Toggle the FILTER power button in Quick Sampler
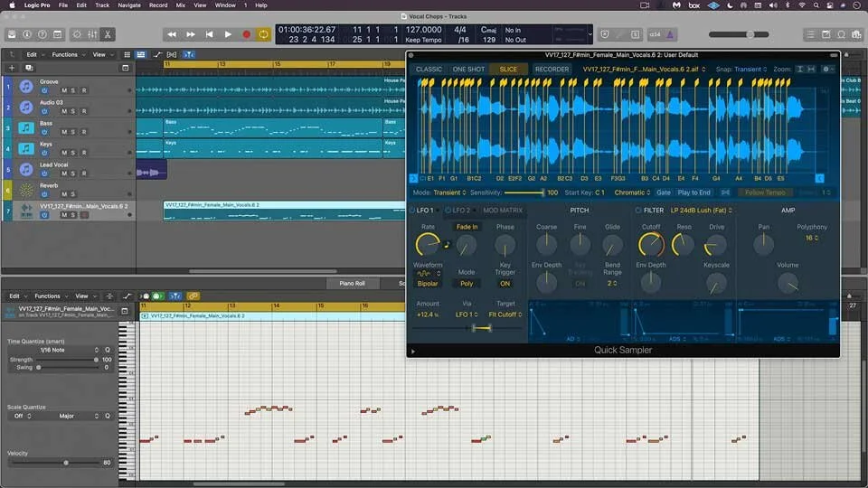Screen dimensions: 868x488 [x=638, y=211]
